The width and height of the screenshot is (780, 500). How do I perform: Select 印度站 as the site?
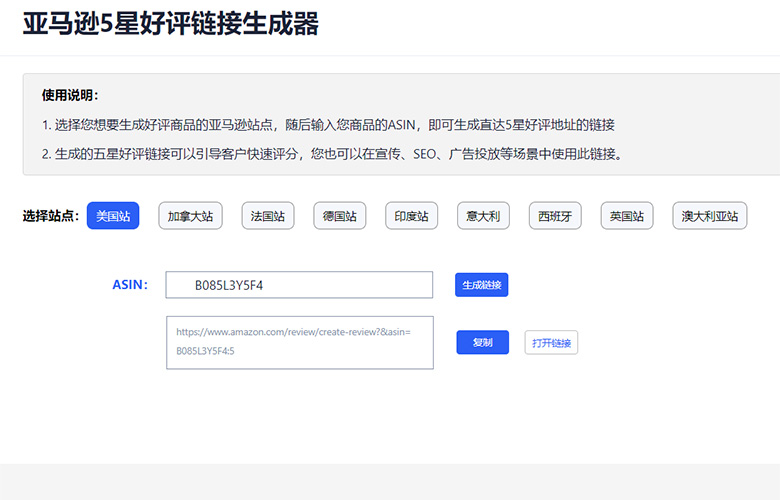click(411, 216)
